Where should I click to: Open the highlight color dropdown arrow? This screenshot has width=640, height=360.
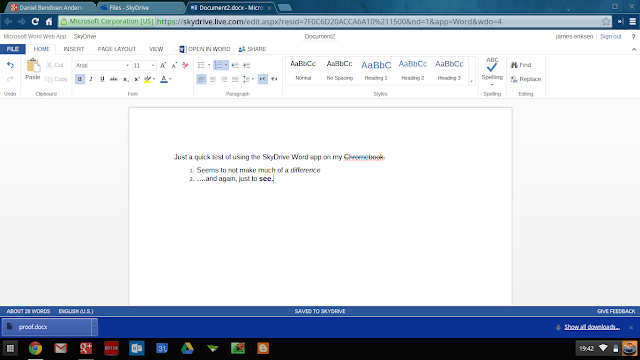tap(154, 79)
